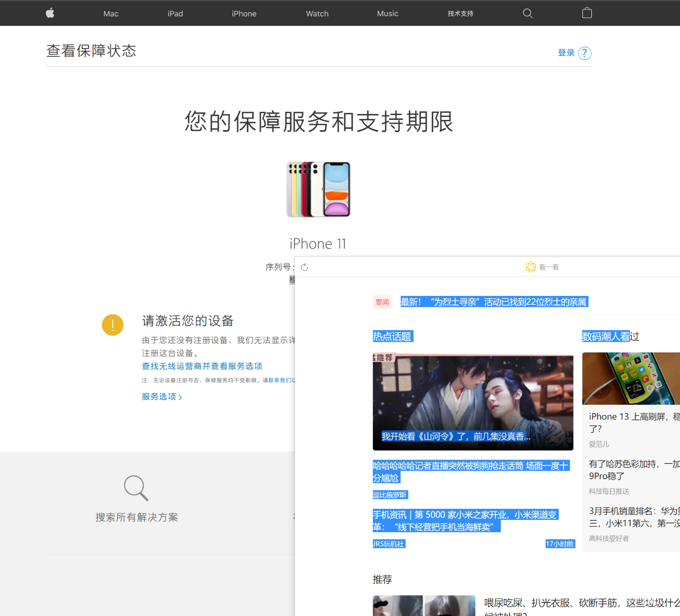The width and height of the screenshot is (680, 616).
Task: Click the 看一看 flower logo icon
Action: pos(531,267)
